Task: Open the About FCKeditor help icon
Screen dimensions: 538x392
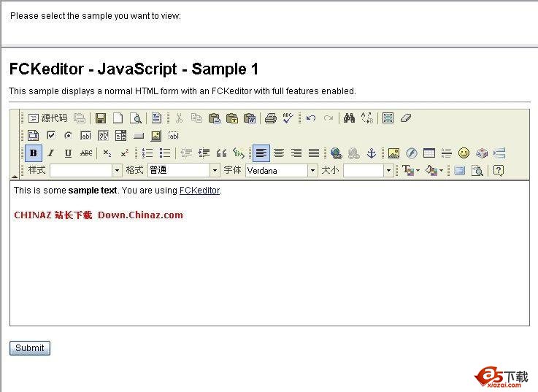Action: tap(499, 170)
